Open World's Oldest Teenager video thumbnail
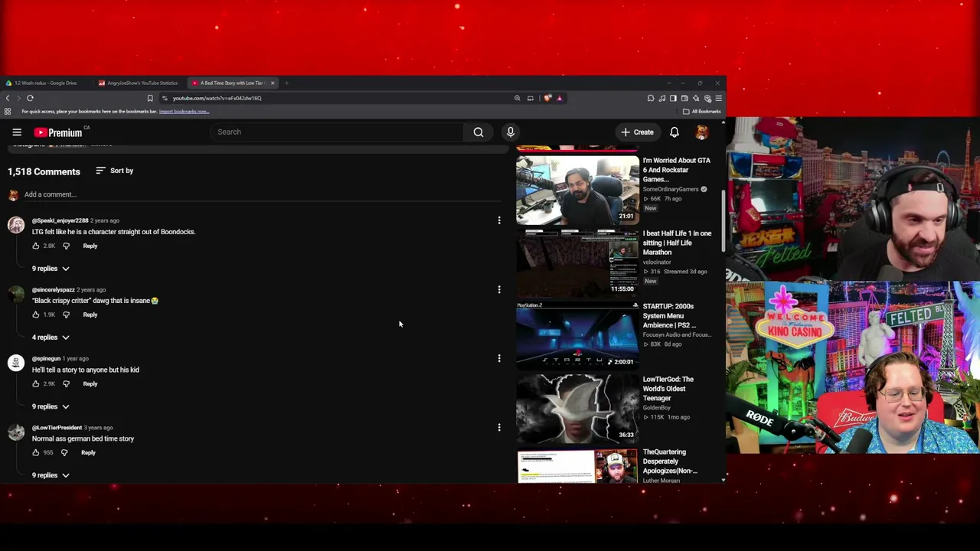Screen dimensions: 980x551 point(577,408)
